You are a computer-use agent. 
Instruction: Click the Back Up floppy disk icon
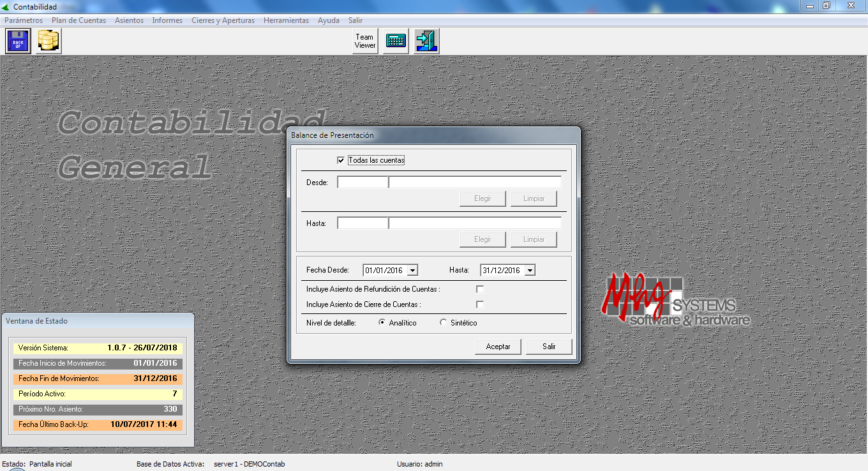click(x=18, y=41)
